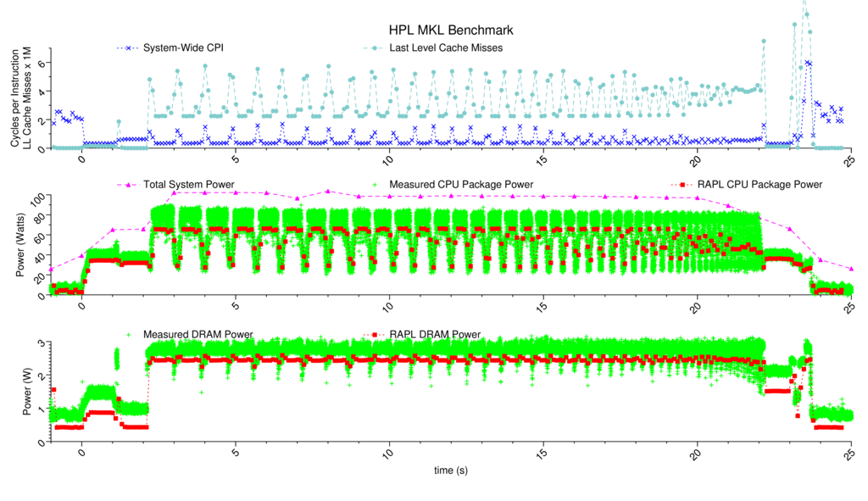
Task: Click time tick 5 under the DRAM power chart
Action: coord(236,454)
